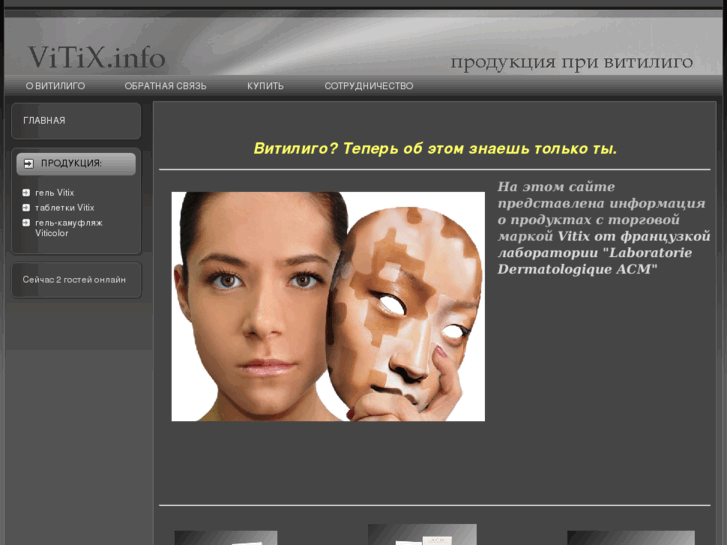Open the middle product thumbnail at the page bottom
Viewport: 727px width, 545px height.
[x=422, y=534]
